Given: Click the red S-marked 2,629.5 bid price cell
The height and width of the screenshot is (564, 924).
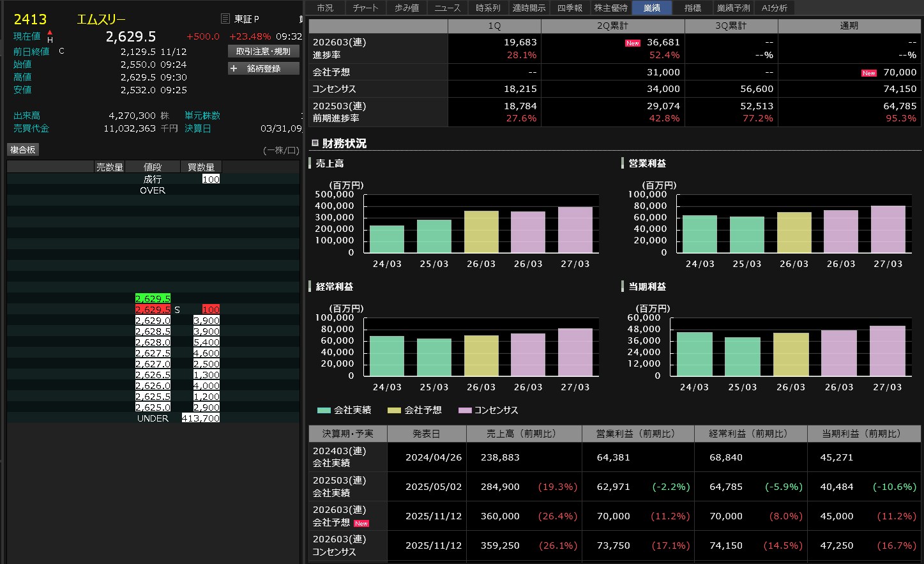Looking at the screenshot, I should [x=153, y=310].
